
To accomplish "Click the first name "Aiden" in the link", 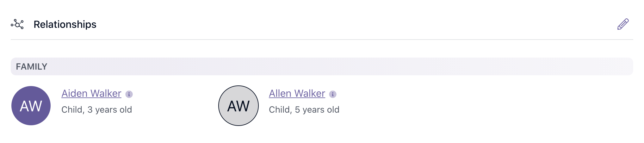I will point(75,93).
